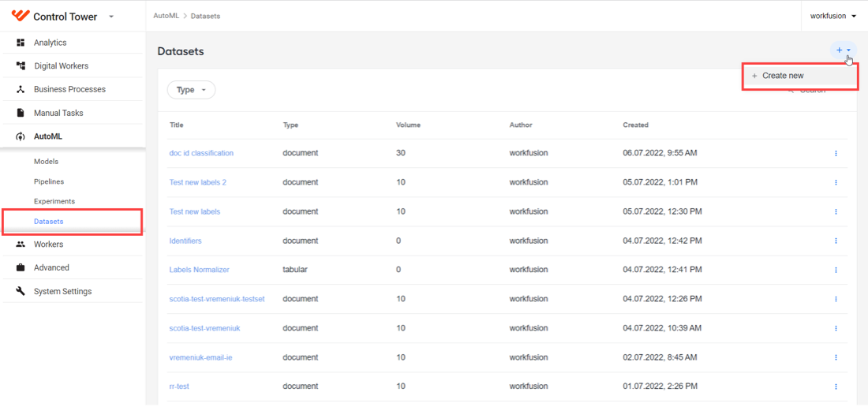The width and height of the screenshot is (868, 407).
Task: Open the Labels Normalizer dataset
Action: (x=200, y=270)
